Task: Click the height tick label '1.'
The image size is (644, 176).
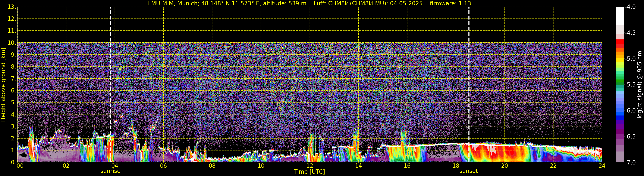Action: (x=13, y=151)
